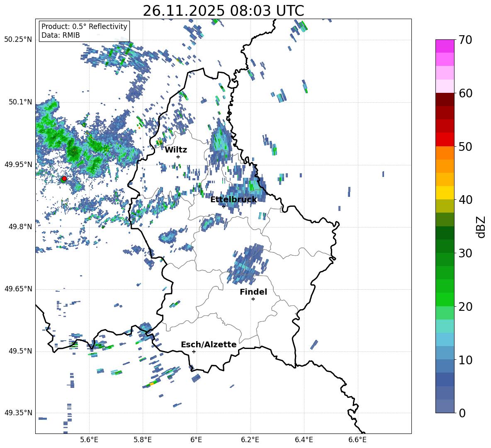Click the Findel city label
491x448 pixels.
253,292
